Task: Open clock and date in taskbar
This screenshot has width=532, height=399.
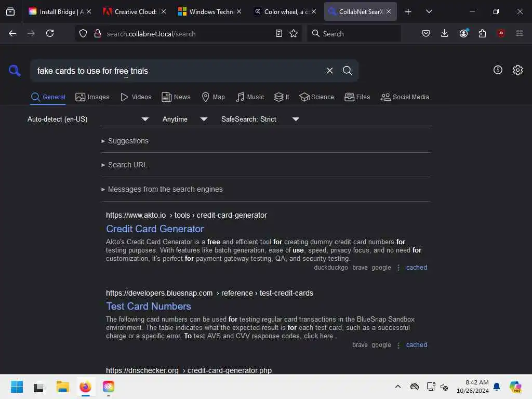Action: 472,387
